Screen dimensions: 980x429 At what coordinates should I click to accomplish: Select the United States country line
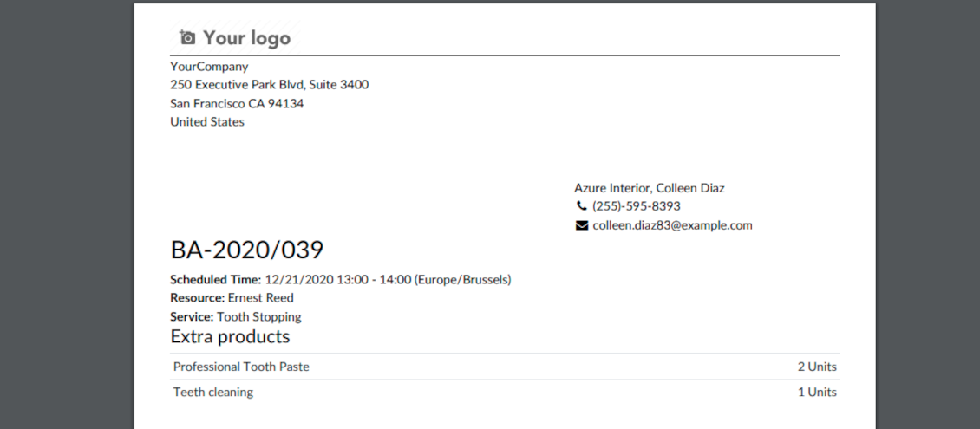click(x=207, y=122)
